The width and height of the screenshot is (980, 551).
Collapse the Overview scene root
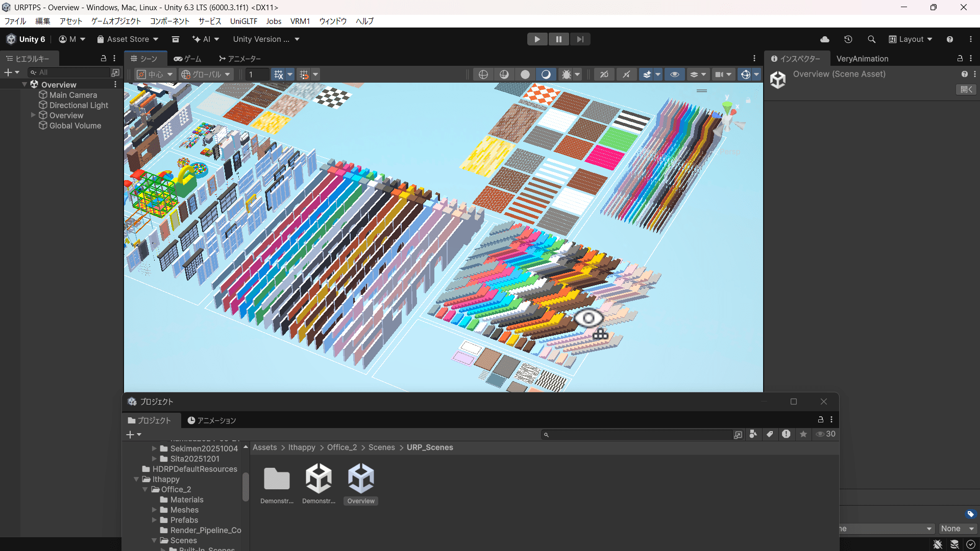pos(24,85)
